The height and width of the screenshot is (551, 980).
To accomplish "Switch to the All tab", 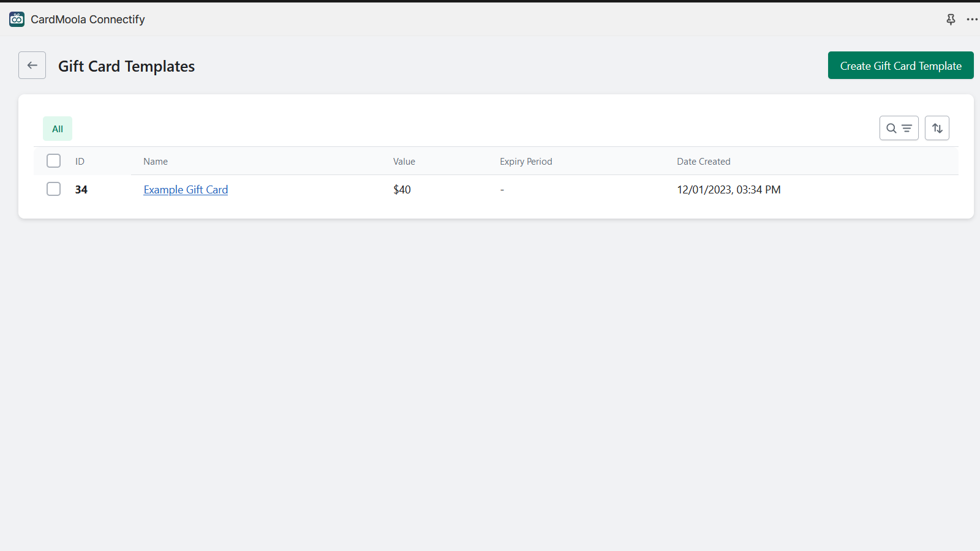I will [58, 129].
